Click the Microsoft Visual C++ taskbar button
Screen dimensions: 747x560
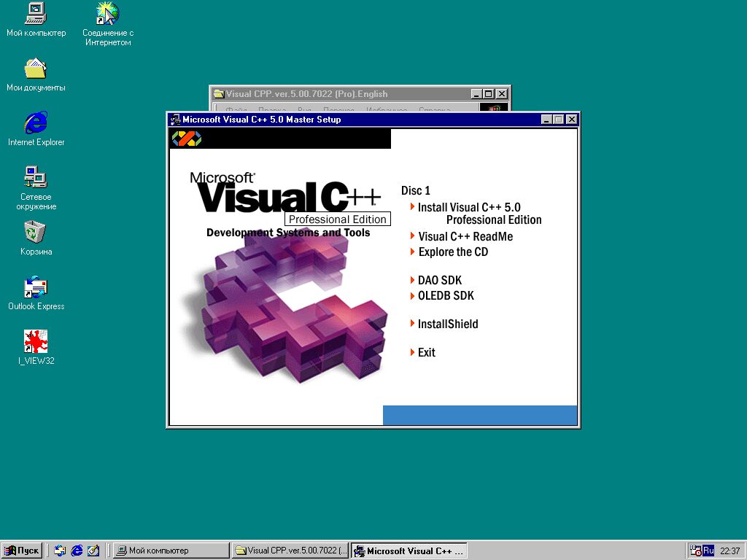tap(409, 551)
